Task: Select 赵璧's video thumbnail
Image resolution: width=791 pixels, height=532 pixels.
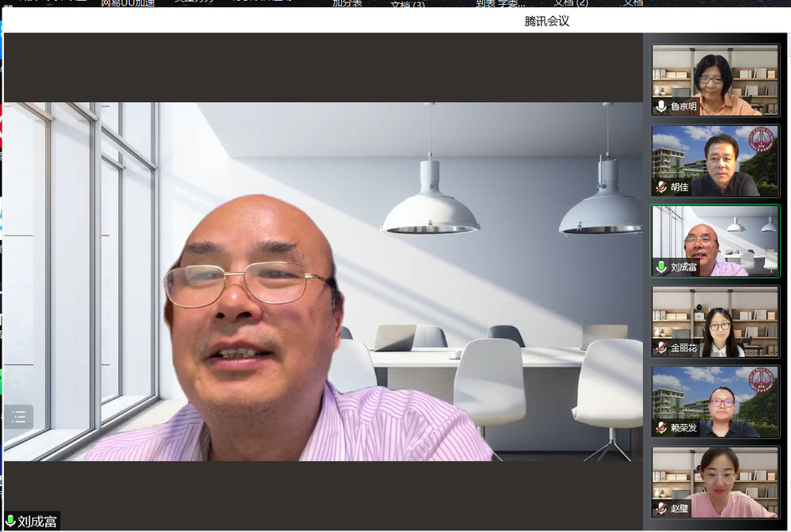Action: pos(715,481)
